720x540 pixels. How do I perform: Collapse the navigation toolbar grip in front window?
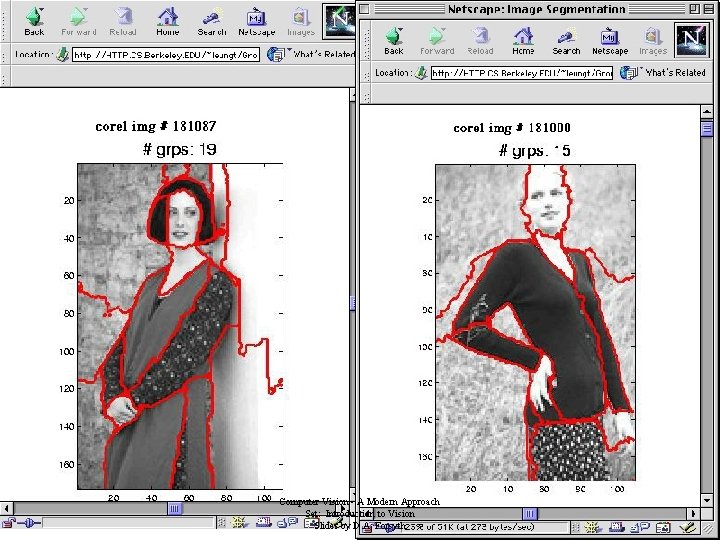[x=366, y=41]
